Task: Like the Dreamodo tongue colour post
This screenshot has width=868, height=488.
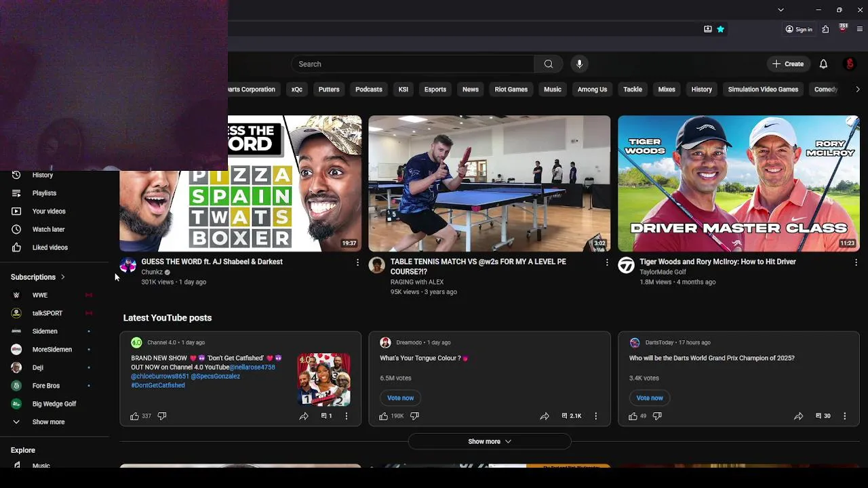Action: click(384, 416)
